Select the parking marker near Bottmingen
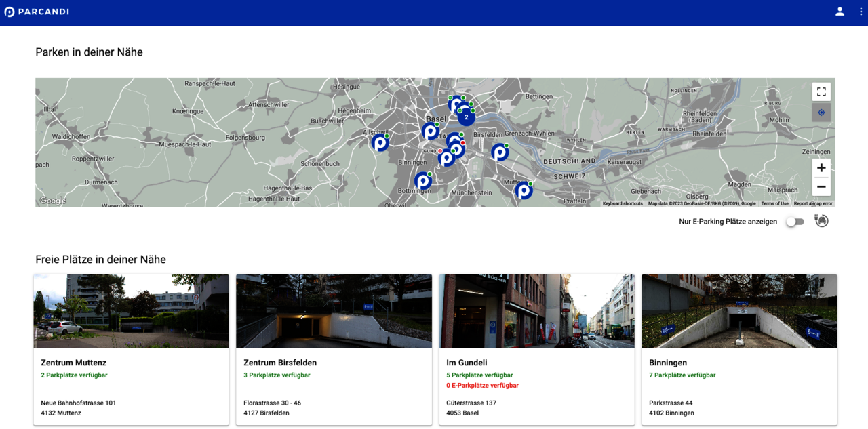 pyautogui.click(x=422, y=181)
